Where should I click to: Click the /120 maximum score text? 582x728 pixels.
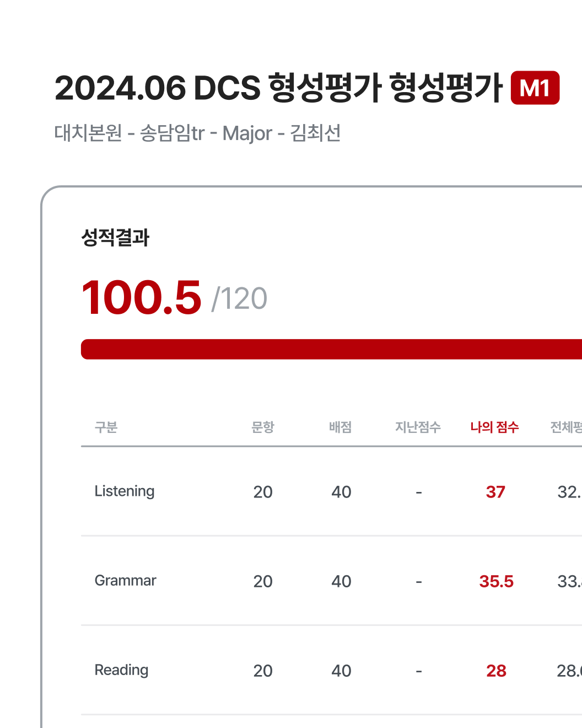(239, 299)
